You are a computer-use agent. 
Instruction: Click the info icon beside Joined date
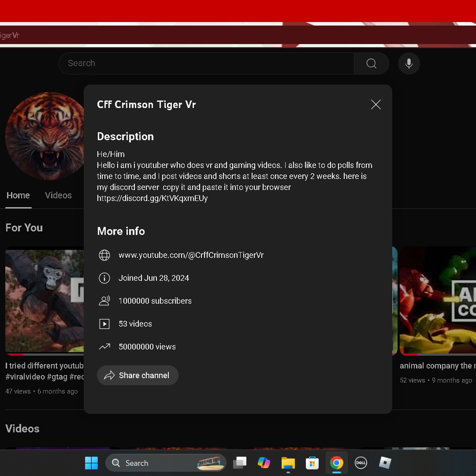coord(104,278)
